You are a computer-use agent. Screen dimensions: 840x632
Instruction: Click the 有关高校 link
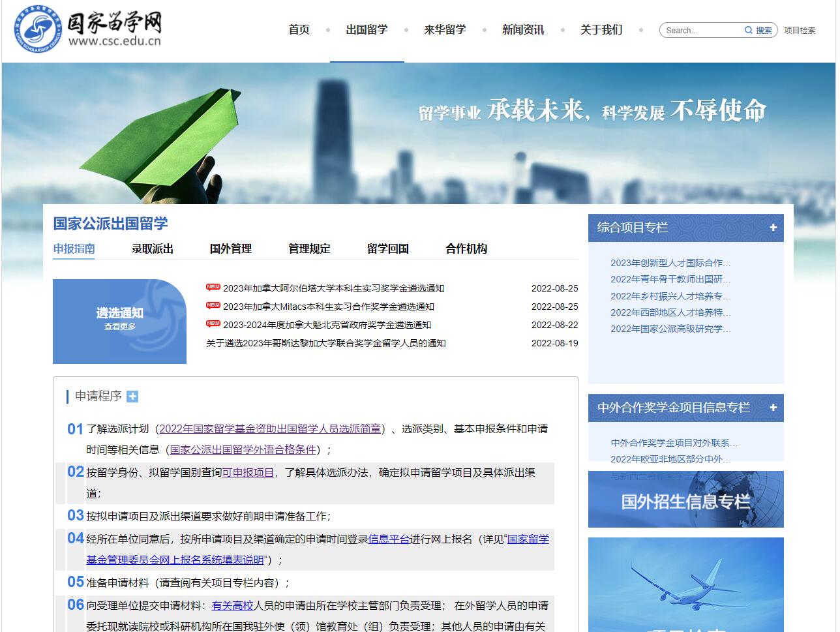[x=232, y=605]
